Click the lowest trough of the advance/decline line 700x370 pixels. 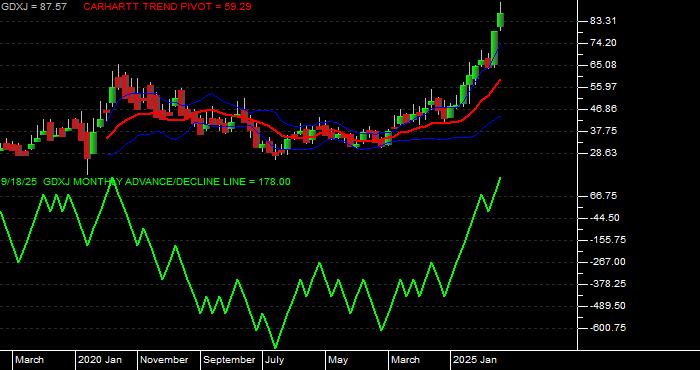(275, 348)
